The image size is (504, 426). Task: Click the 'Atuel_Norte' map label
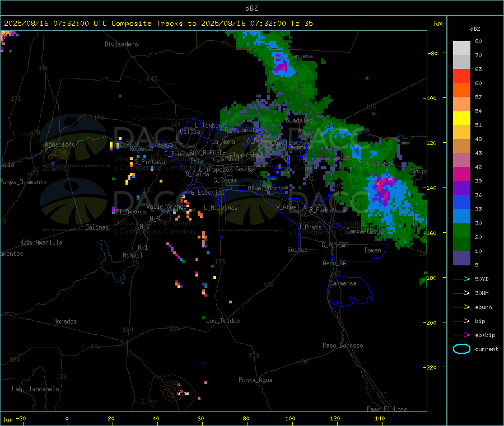[266, 188]
